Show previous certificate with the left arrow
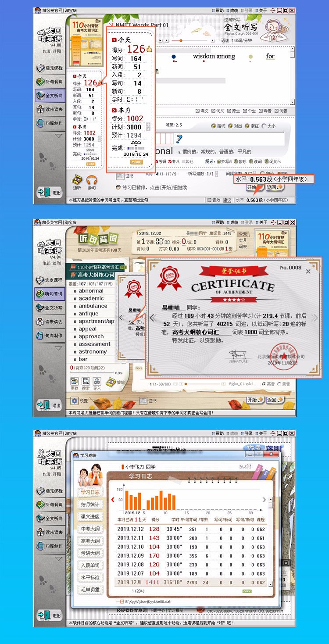 pos(153,318)
